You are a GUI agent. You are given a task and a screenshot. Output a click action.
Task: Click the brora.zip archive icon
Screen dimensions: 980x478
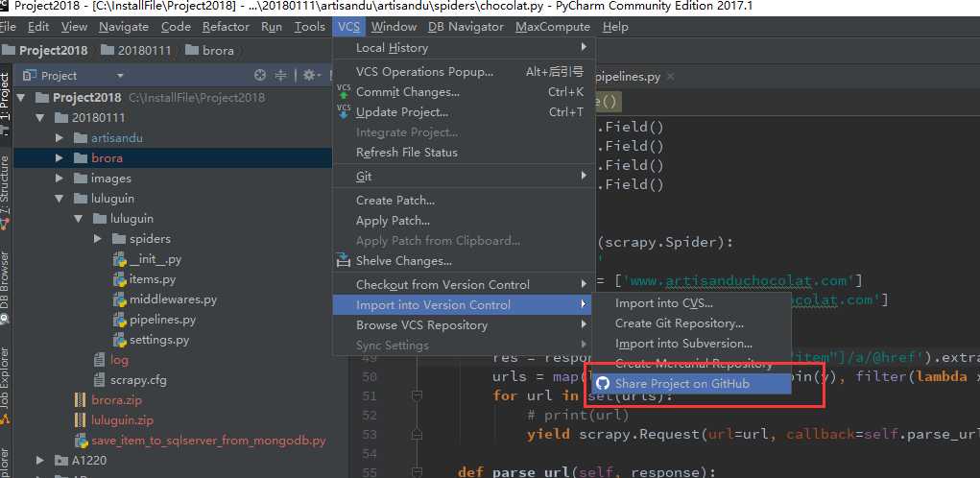[x=80, y=400]
